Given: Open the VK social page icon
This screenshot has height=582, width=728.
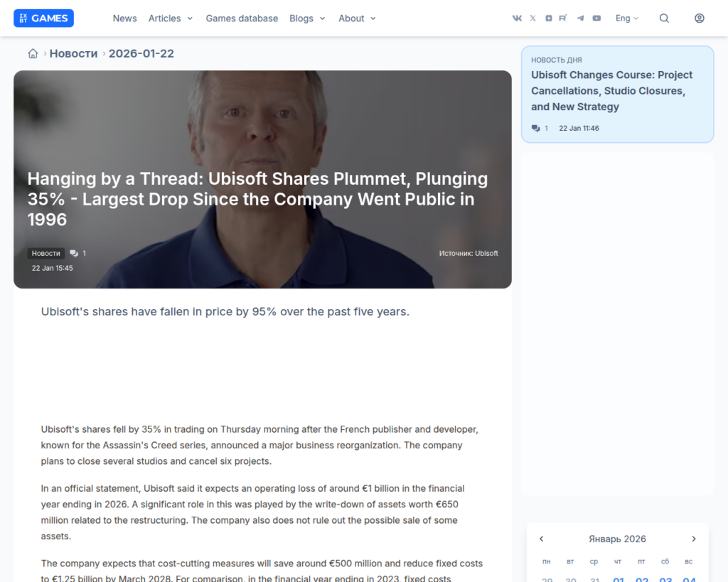Looking at the screenshot, I should tap(517, 18).
